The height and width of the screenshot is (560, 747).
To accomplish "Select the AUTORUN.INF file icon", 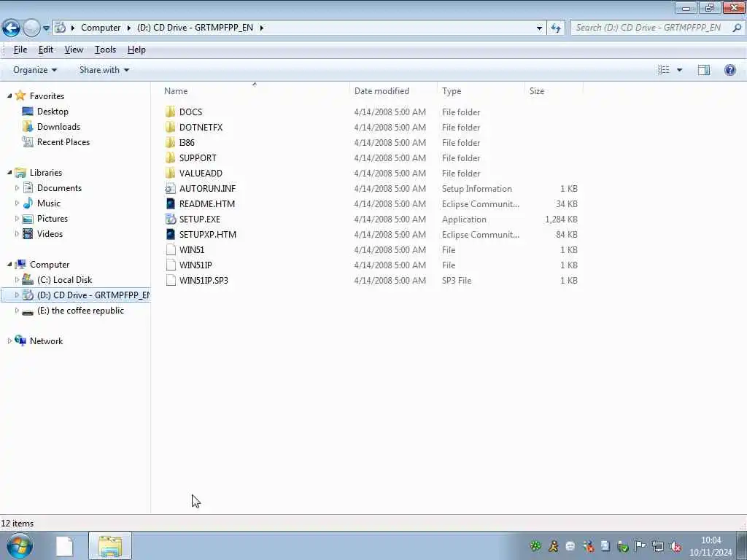I will pyautogui.click(x=170, y=189).
